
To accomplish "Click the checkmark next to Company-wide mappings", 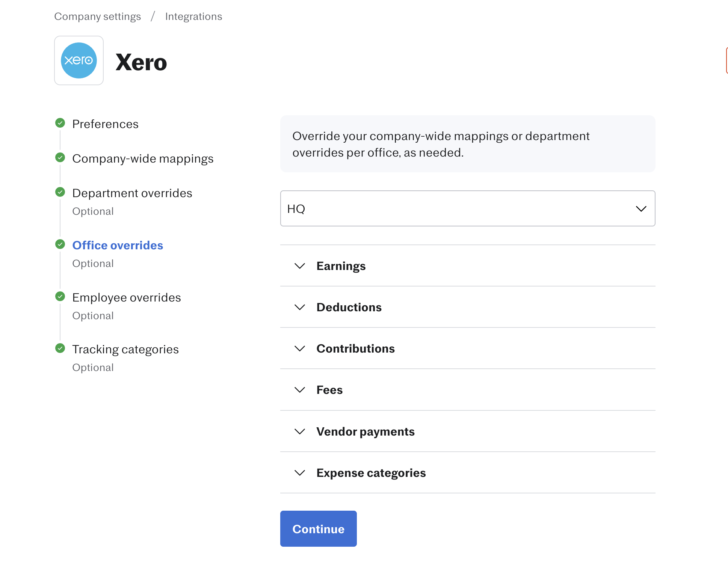I will [60, 157].
